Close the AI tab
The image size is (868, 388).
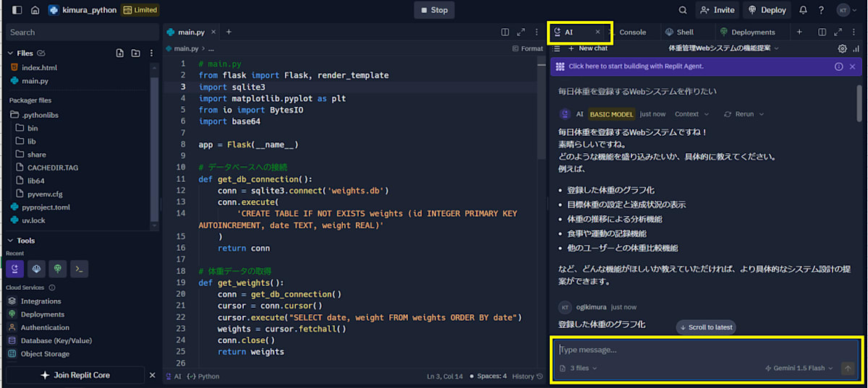tap(597, 32)
